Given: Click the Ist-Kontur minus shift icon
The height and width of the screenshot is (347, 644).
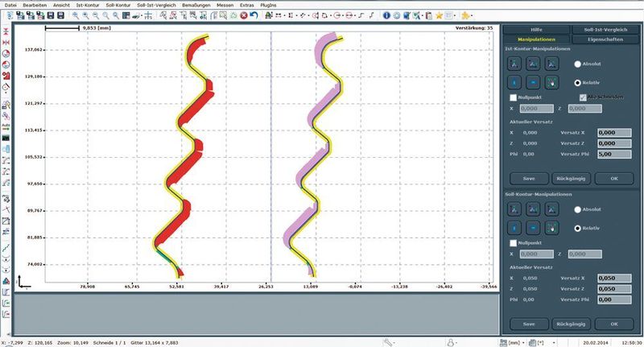Looking at the screenshot, I should click(x=533, y=83).
